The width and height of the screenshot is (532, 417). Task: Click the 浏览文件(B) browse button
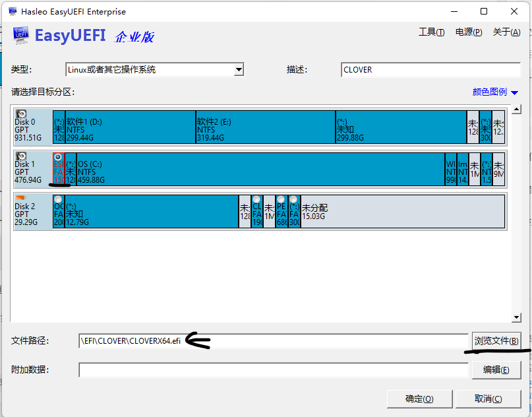[496, 340]
